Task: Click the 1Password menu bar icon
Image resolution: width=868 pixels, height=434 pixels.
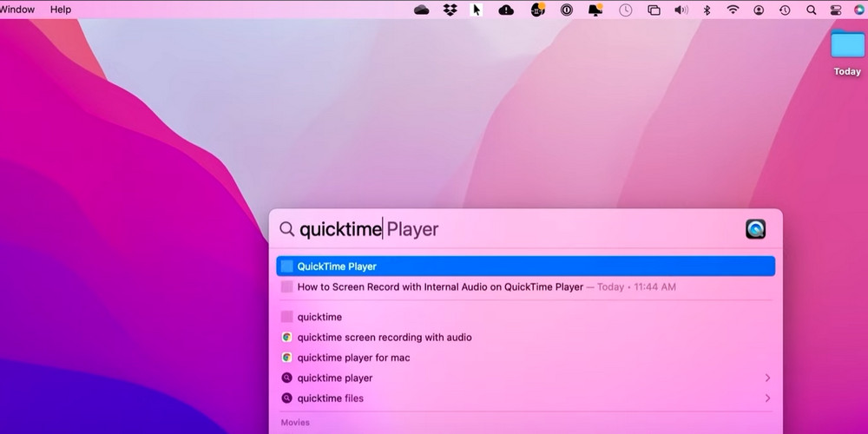Action: [566, 10]
